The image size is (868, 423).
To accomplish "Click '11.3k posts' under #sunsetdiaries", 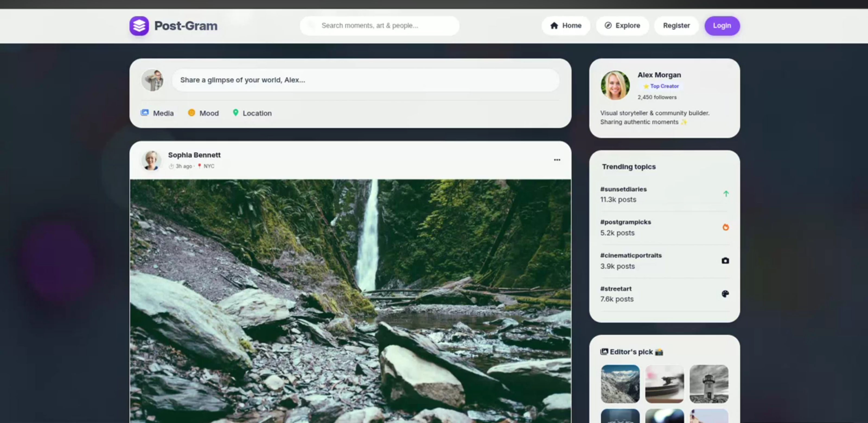I will (618, 199).
